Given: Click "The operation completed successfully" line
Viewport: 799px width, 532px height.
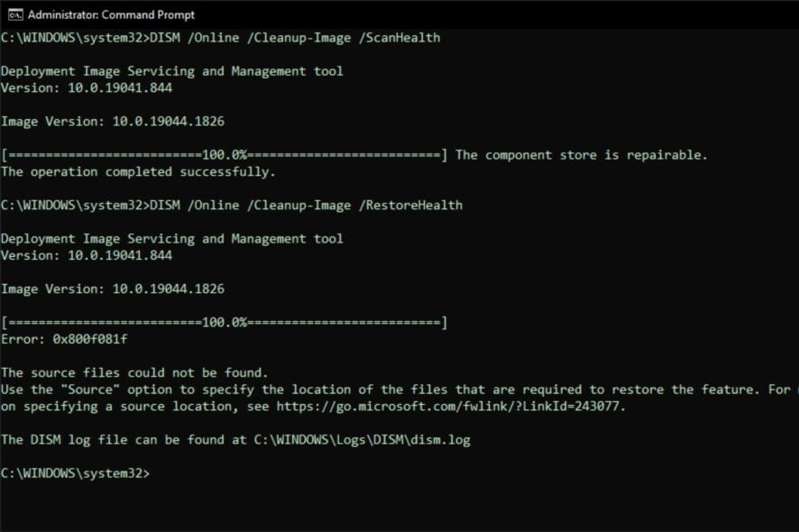Looking at the screenshot, I should (x=138, y=171).
